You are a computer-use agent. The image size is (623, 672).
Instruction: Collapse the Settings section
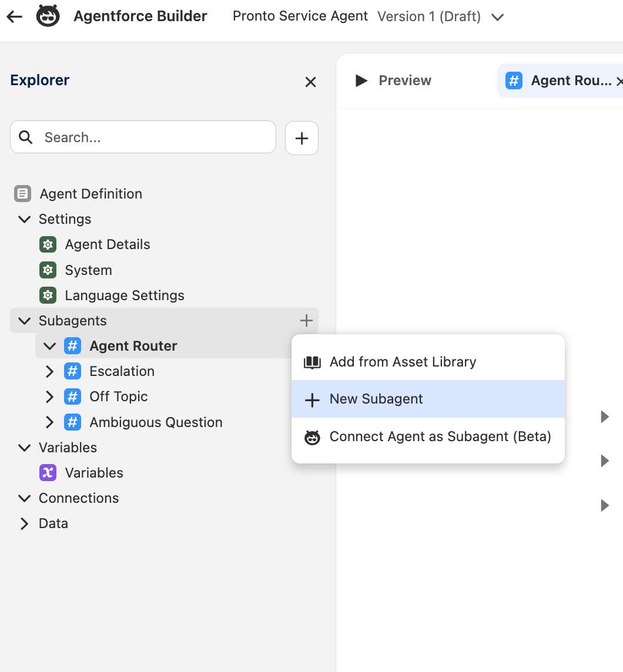coord(25,220)
